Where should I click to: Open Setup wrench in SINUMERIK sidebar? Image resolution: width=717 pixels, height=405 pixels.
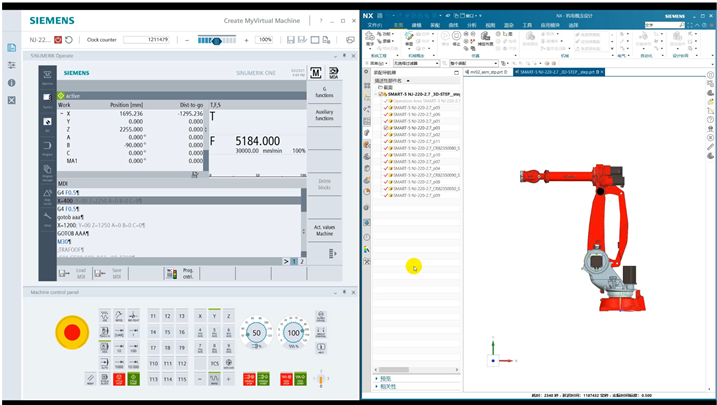[x=48, y=218]
